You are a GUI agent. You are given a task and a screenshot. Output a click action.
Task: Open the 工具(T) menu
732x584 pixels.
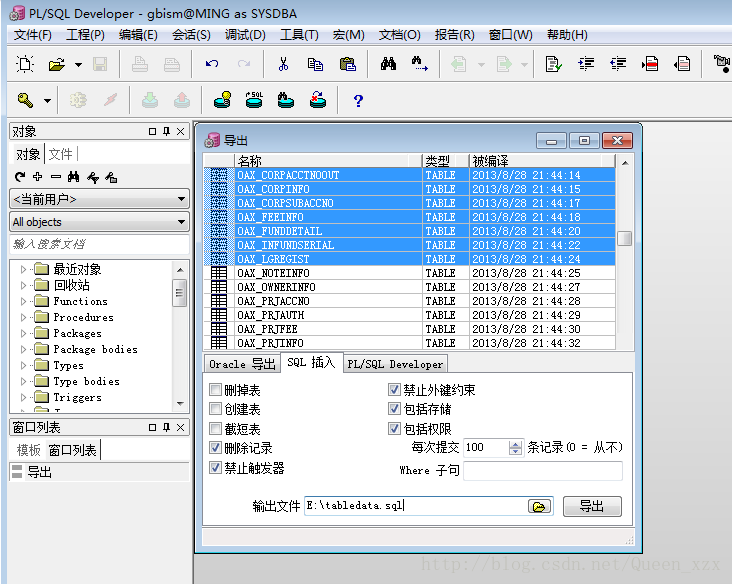click(x=299, y=35)
